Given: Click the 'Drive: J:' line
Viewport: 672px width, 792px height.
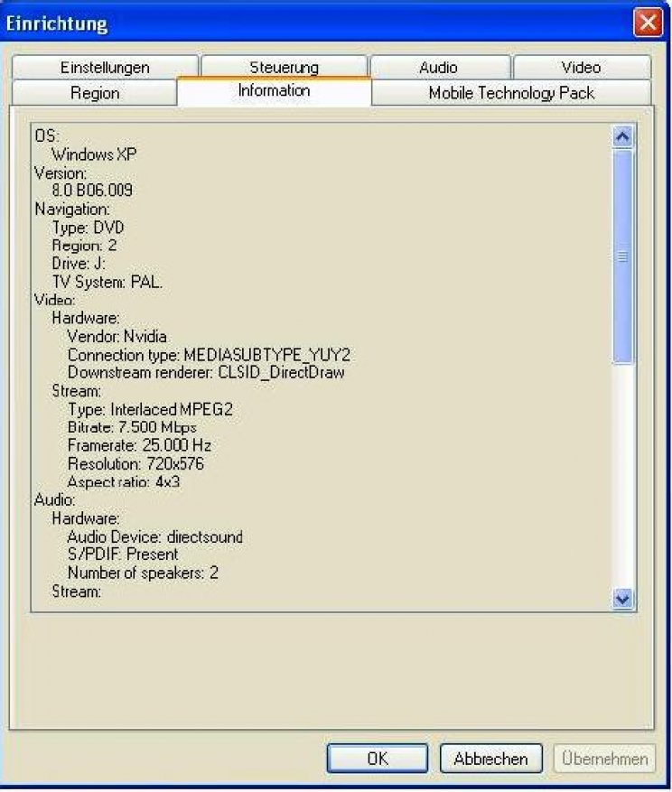Looking at the screenshot, I should (x=79, y=264).
